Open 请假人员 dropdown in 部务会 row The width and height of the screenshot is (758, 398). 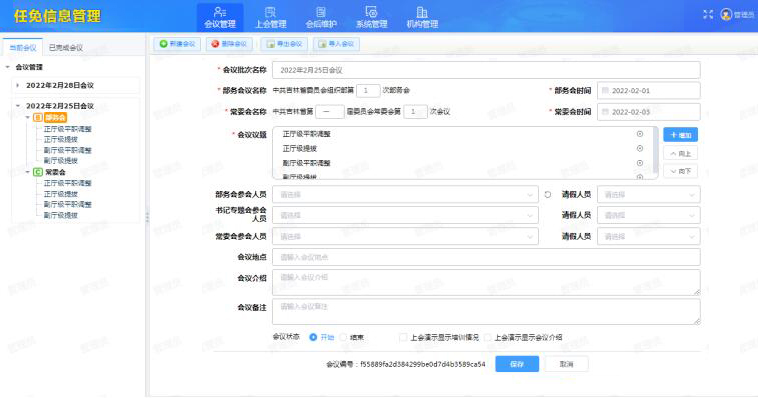[649, 194]
